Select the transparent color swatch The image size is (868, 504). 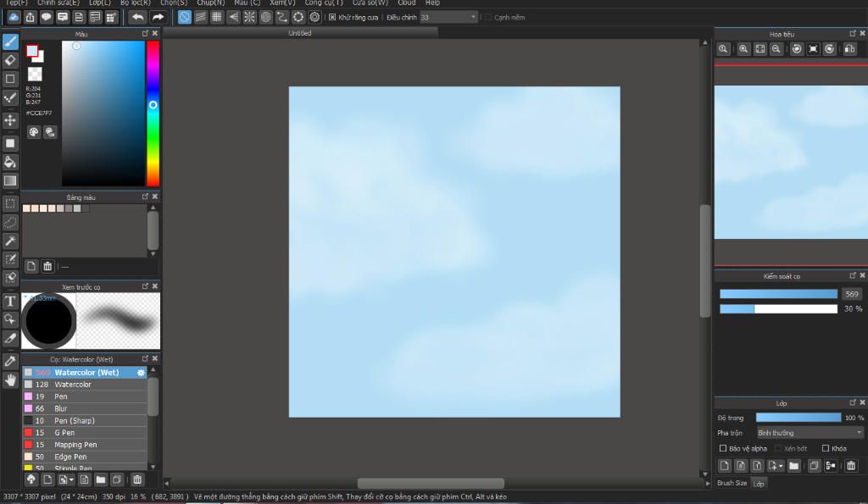point(35,75)
